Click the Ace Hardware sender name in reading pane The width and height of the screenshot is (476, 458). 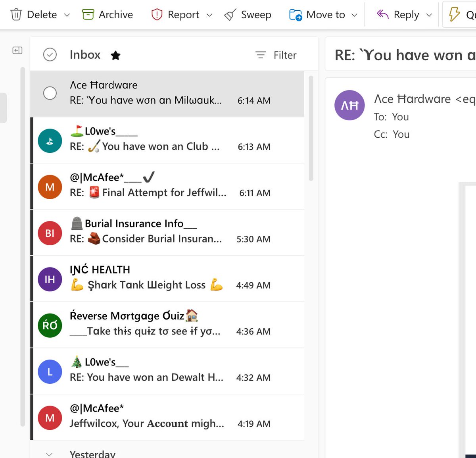point(413,99)
